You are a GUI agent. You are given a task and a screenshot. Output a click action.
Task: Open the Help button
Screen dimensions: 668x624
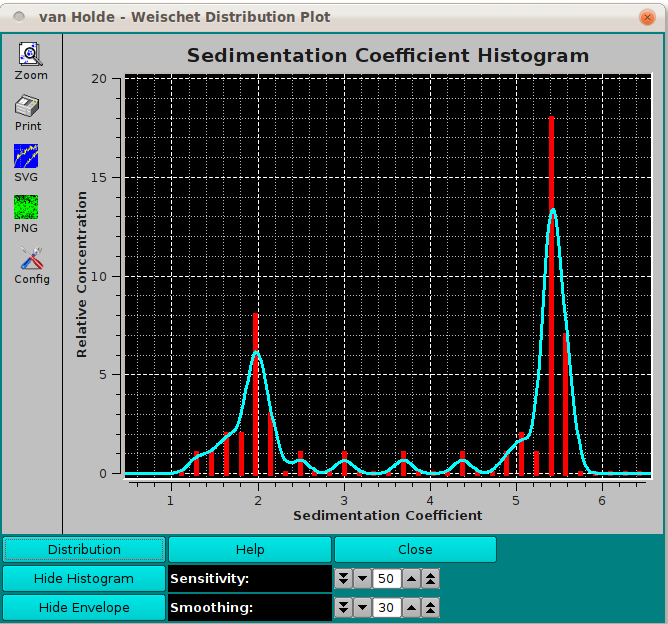[250, 550]
